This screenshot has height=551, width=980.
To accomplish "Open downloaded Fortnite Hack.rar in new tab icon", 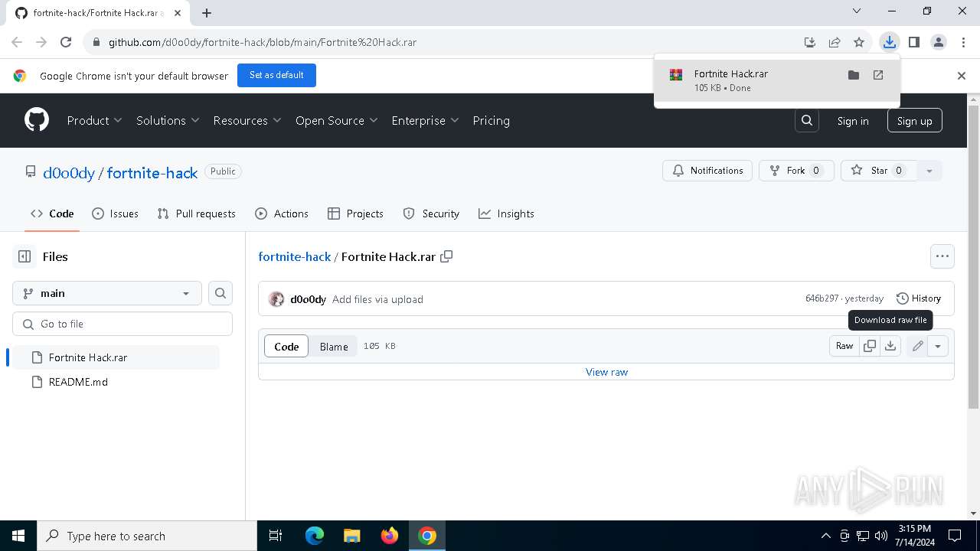I will (x=878, y=75).
